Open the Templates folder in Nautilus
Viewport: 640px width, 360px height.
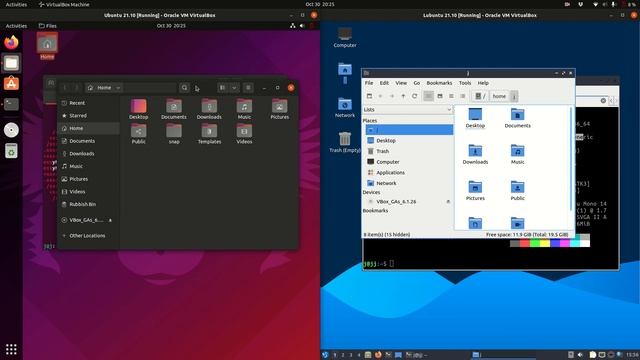pos(209,134)
